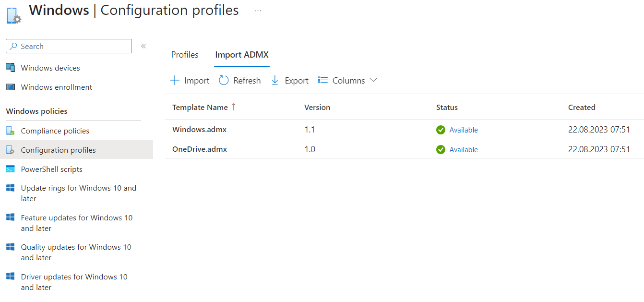Select the Import icon above the table

[175, 80]
